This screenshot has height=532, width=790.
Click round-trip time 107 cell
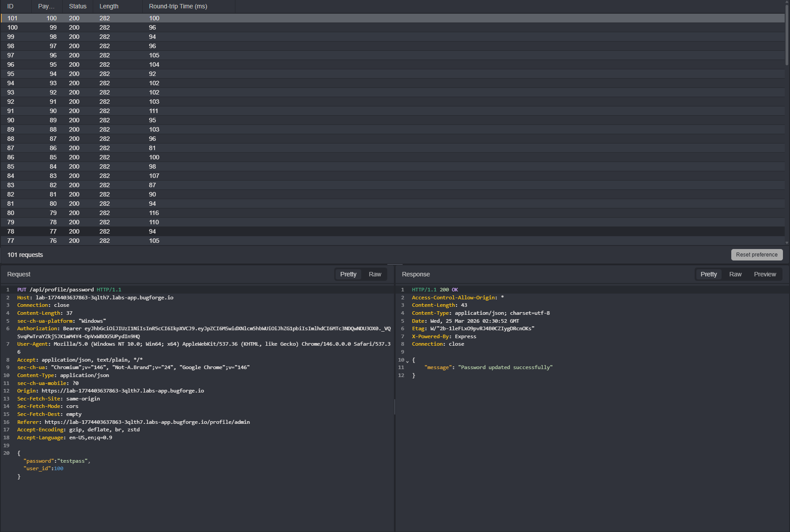pyautogui.click(x=154, y=176)
